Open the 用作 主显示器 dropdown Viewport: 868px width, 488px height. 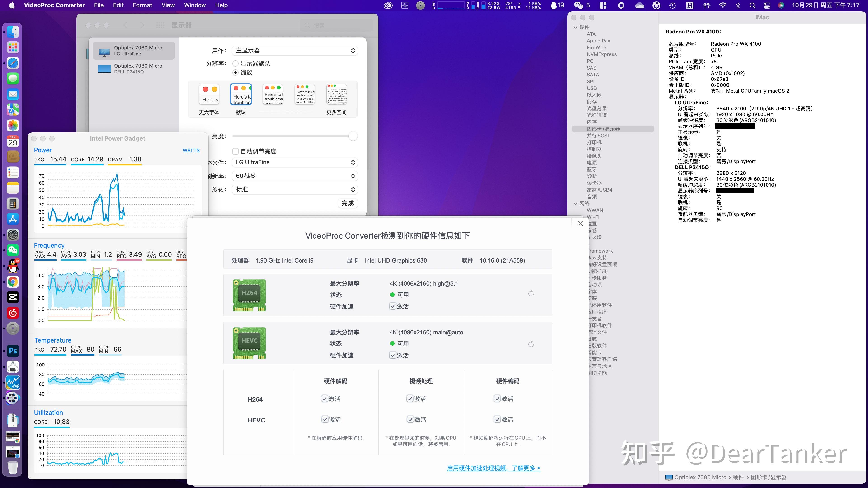(x=295, y=51)
